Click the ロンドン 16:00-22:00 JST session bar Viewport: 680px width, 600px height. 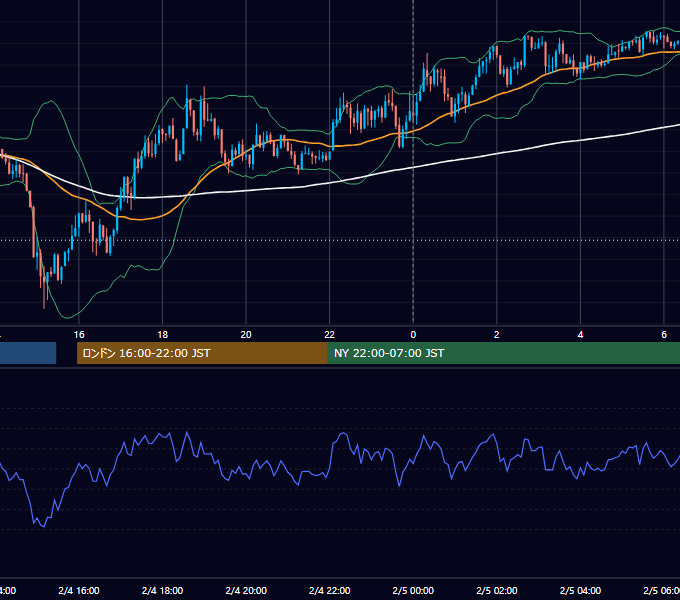[202, 353]
